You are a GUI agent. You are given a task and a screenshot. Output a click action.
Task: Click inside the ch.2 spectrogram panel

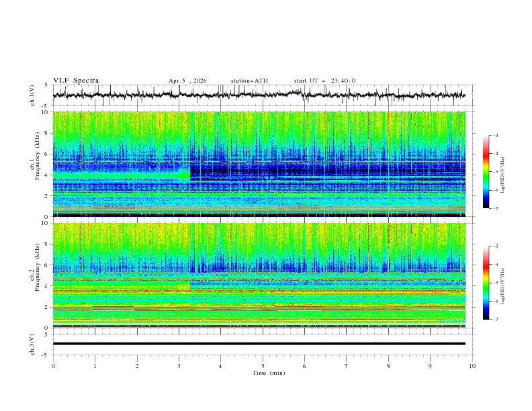[x=259, y=275]
